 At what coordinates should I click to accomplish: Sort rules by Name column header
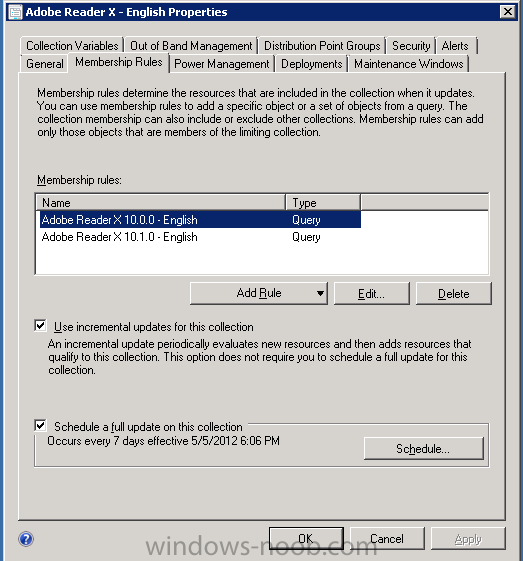pyautogui.click(x=161, y=203)
